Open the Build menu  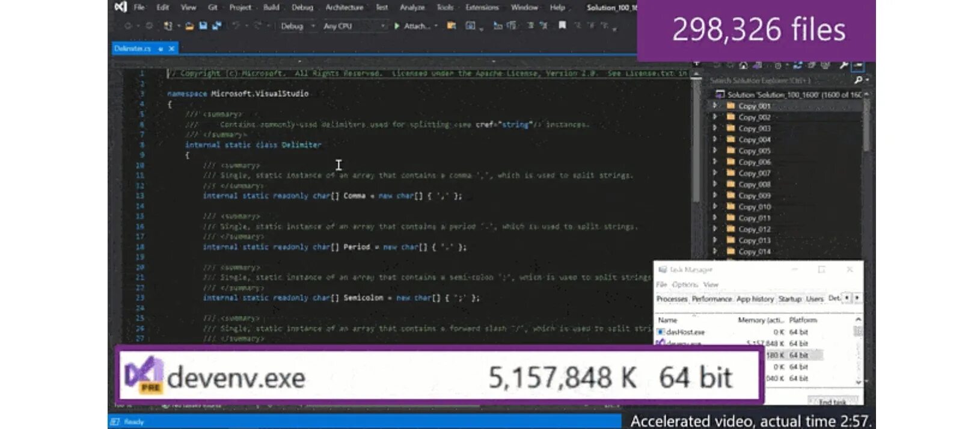tap(271, 7)
